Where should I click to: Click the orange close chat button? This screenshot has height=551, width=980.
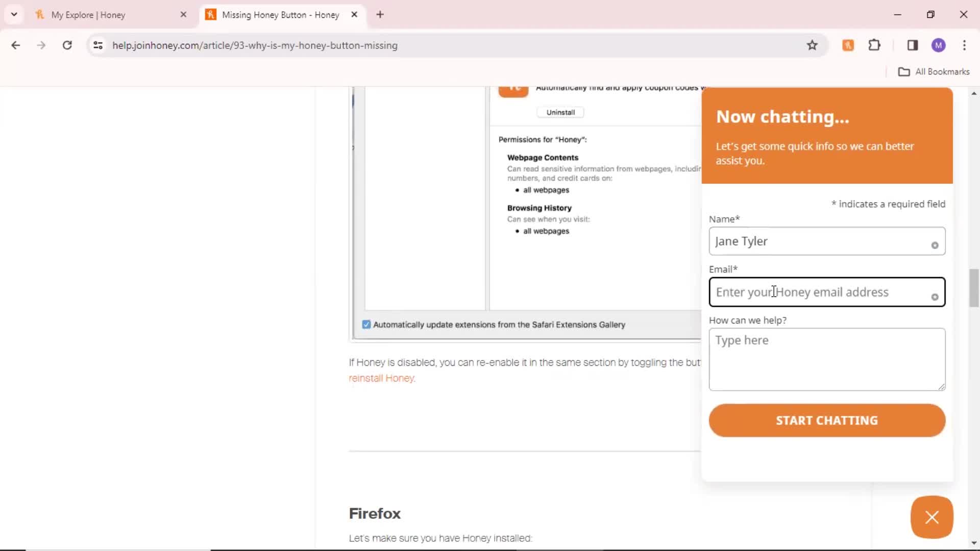(932, 517)
